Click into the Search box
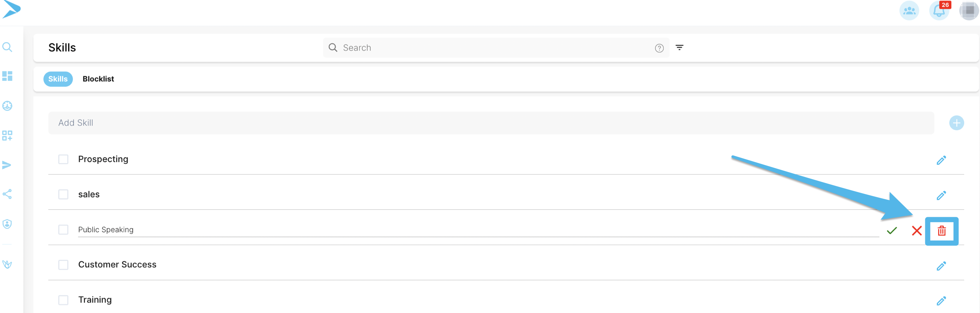Screen dimensions: 980x313 coord(495,48)
